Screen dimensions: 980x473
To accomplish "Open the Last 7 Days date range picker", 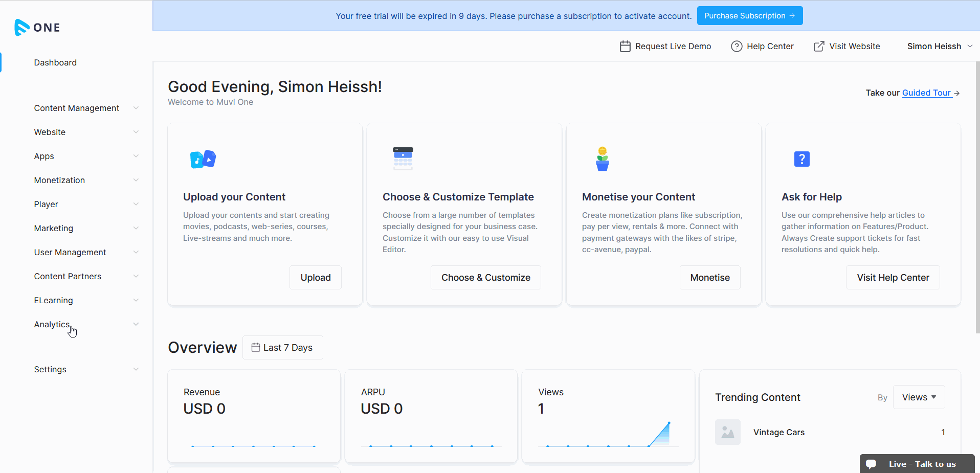I will tap(282, 348).
